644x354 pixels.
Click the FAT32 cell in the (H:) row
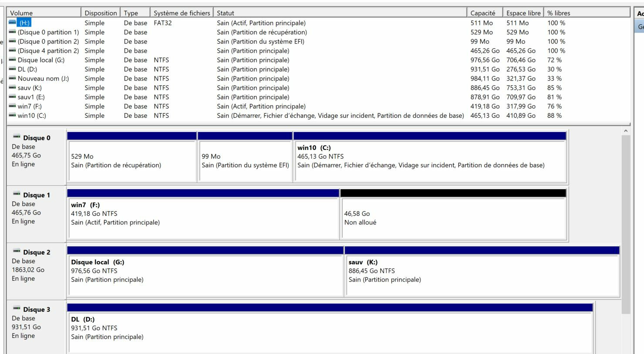pos(163,23)
